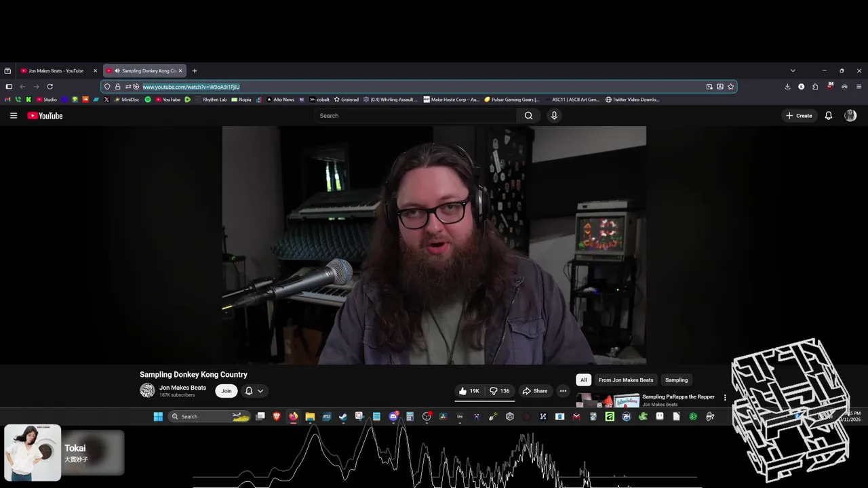Switch to Jon Makes Beats - YouTube tab

[x=56, y=70]
